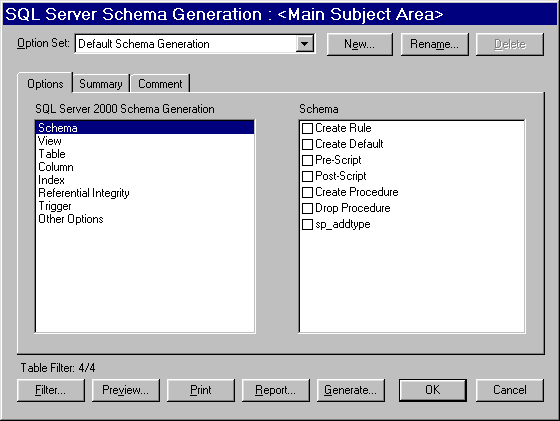The width and height of the screenshot is (560, 421).
Task: Click the Report... button
Action: (276, 390)
